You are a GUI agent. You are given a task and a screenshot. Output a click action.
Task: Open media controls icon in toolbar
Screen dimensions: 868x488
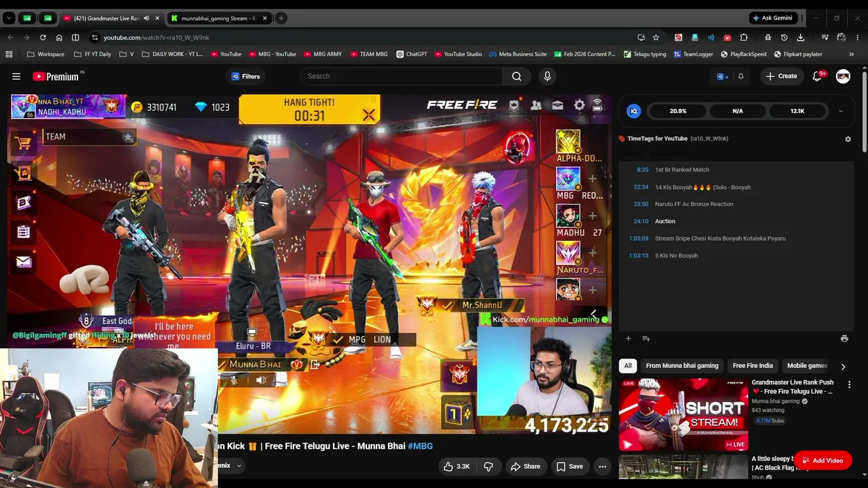click(x=825, y=37)
